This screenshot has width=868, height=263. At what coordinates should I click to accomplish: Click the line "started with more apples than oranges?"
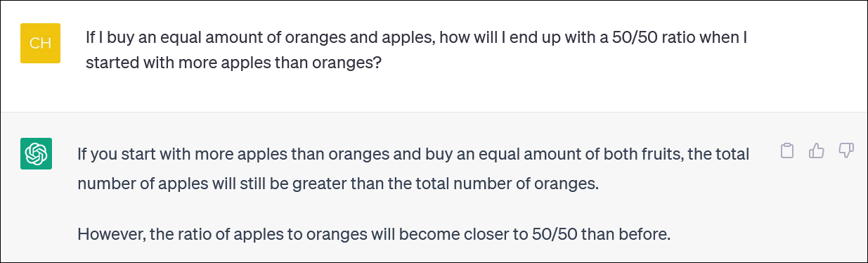(x=233, y=63)
